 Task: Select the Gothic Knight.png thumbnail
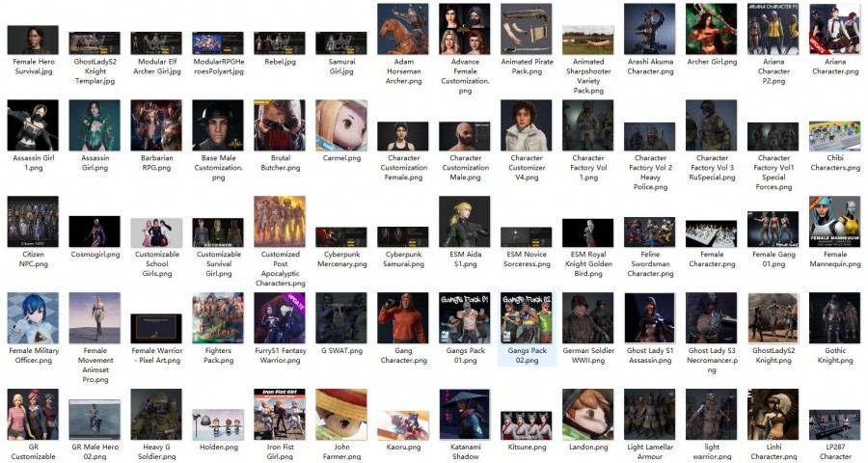(x=835, y=318)
